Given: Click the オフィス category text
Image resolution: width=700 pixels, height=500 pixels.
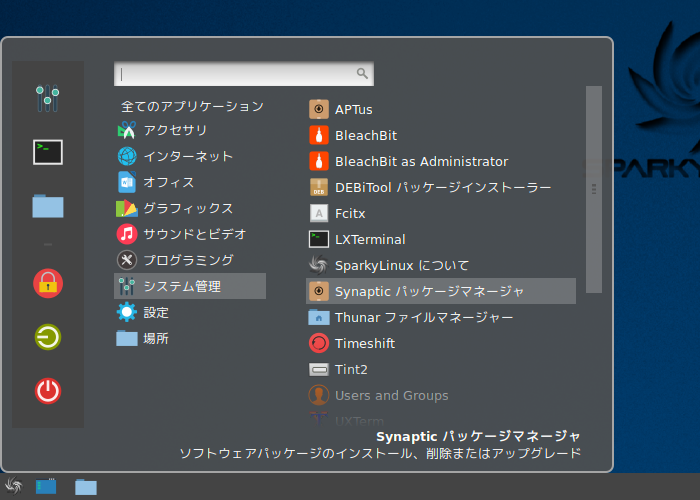Looking at the screenshot, I should (x=169, y=182).
